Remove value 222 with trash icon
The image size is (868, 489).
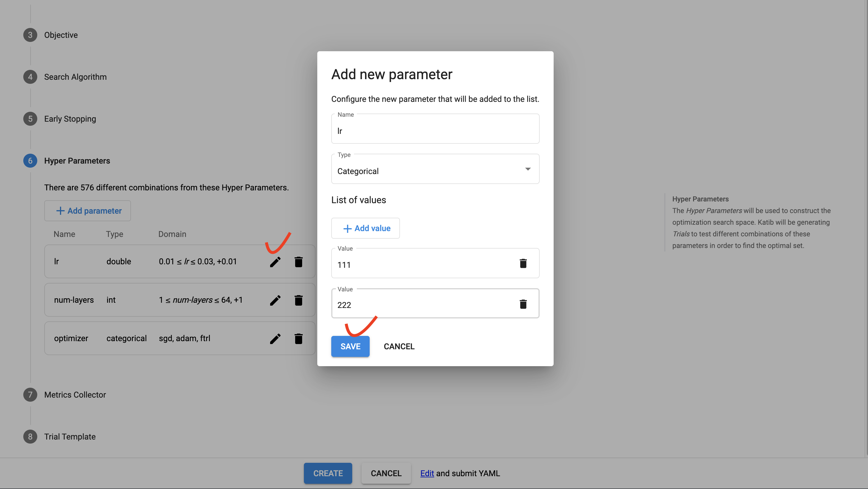(522, 304)
